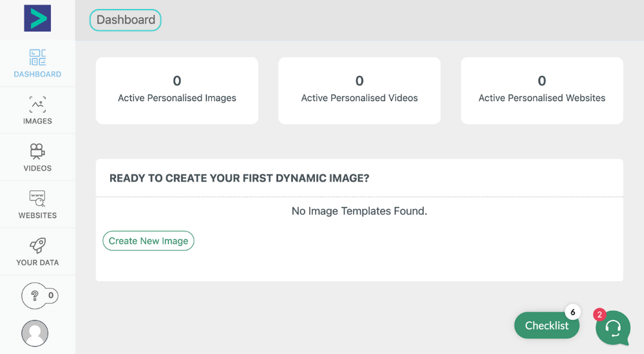Click the Create New Image button
This screenshot has width=644, height=354.
point(148,241)
